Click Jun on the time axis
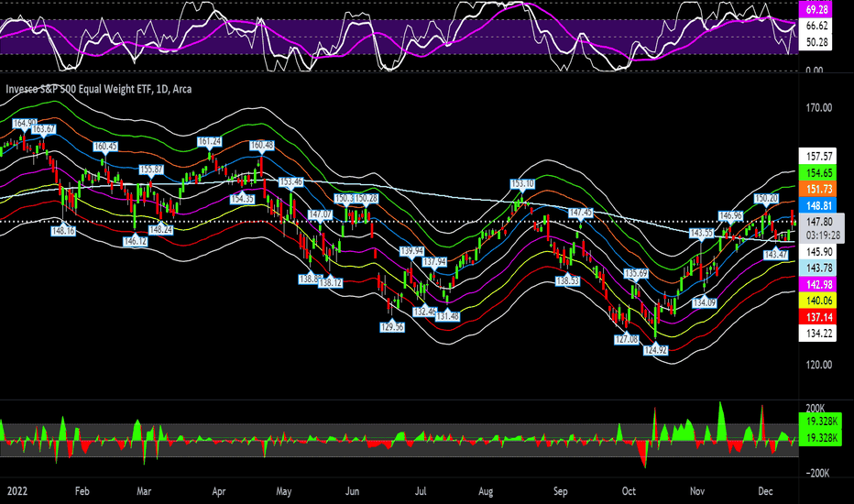Image resolution: width=854 pixels, height=504 pixels. (x=353, y=491)
